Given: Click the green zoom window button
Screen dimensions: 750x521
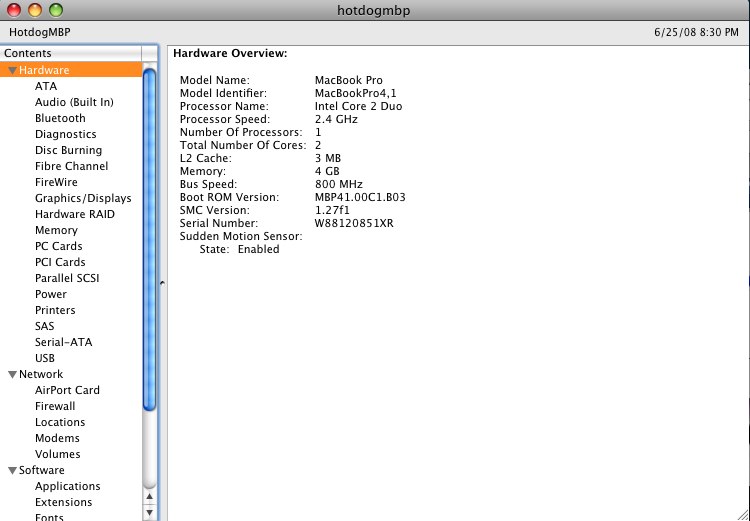Looking at the screenshot, I should [55, 10].
